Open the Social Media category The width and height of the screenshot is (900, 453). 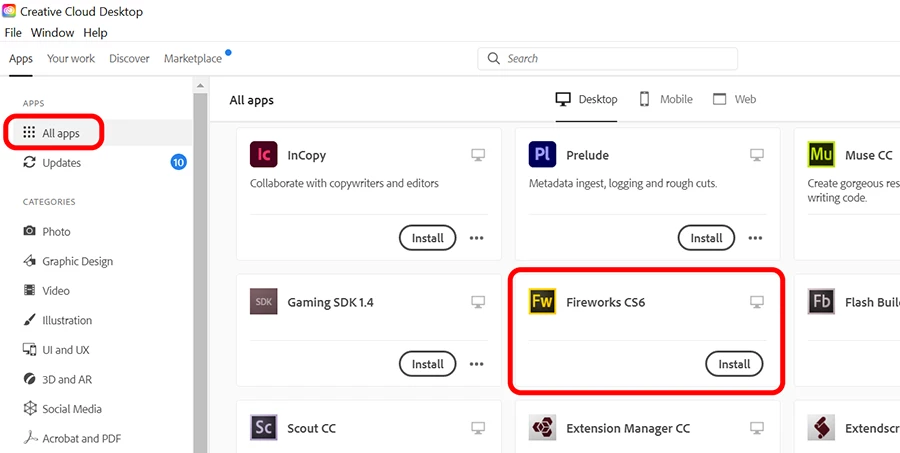click(x=62, y=409)
